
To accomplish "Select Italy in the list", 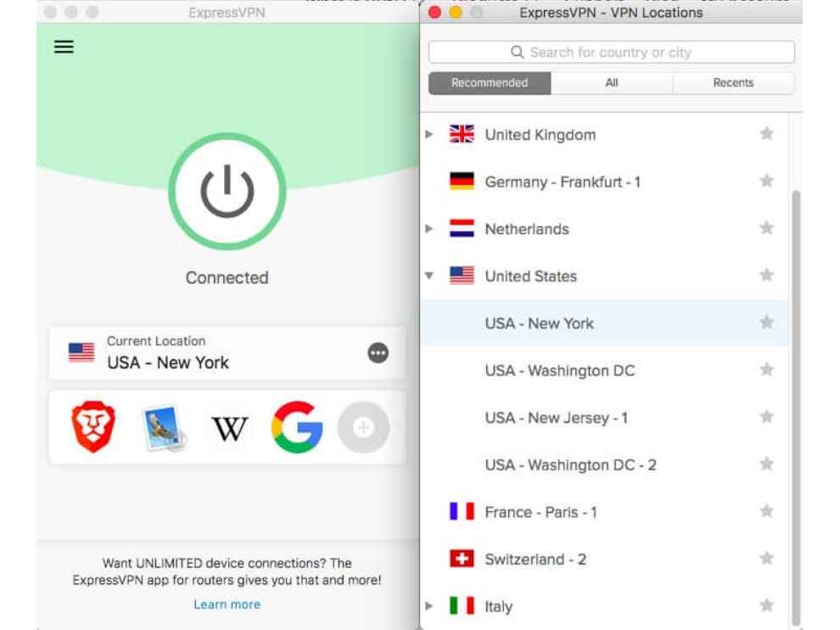I will [x=499, y=606].
